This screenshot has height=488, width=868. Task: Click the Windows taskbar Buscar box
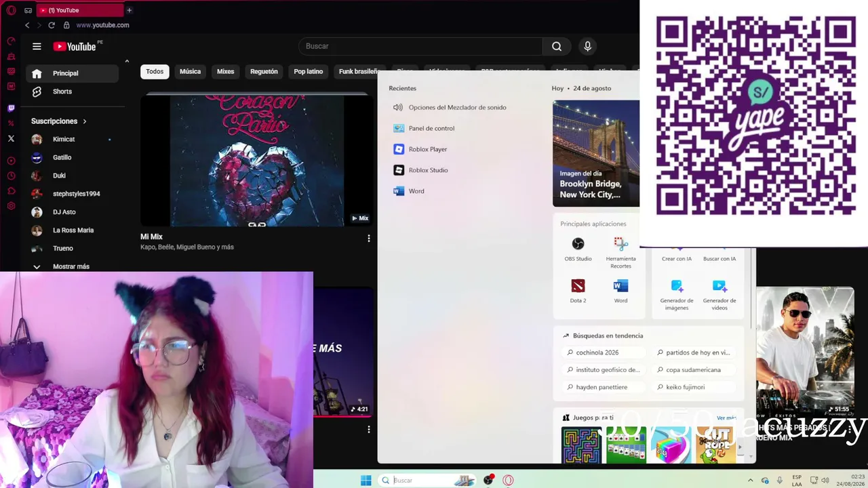click(427, 480)
